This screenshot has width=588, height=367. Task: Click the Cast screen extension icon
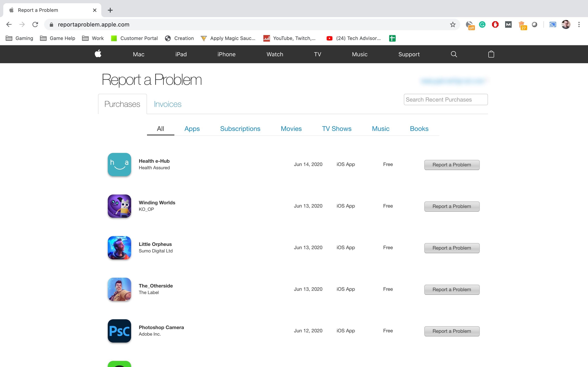pyautogui.click(x=552, y=24)
